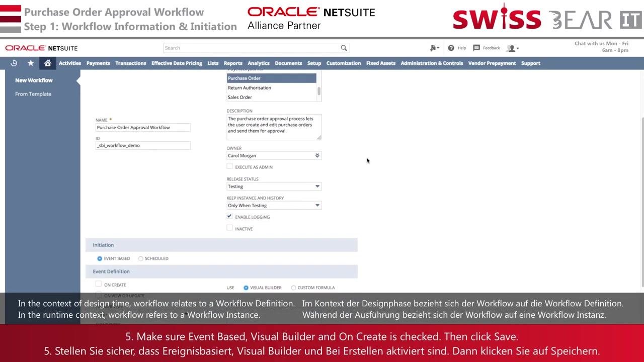This screenshot has height=362, width=644.
Task: Select Sales Order in record list
Action: pyautogui.click(x=272, y=98)
